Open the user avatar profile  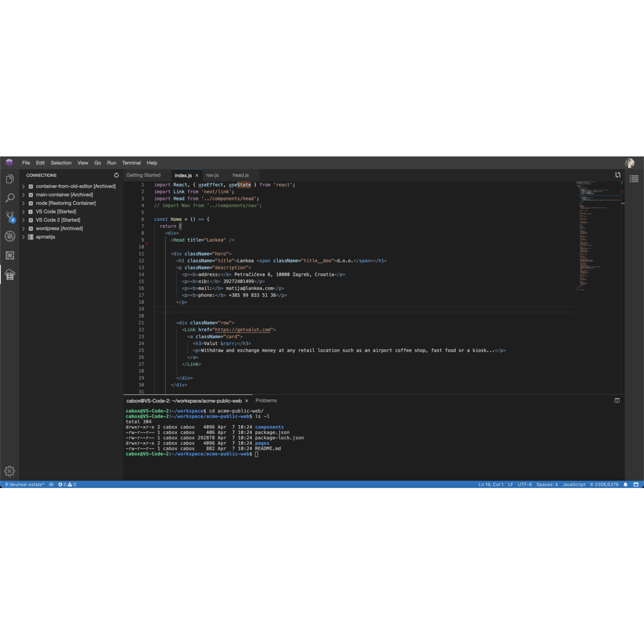629,163
